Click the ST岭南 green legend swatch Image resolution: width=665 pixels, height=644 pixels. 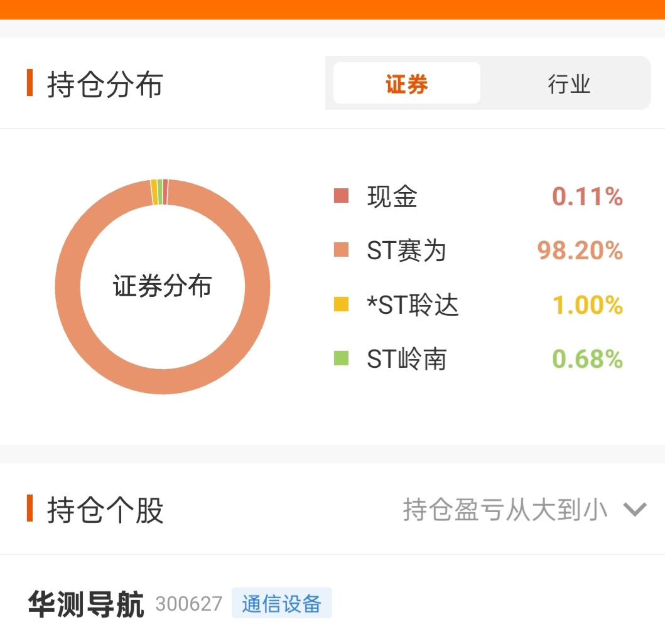(x=341, y=359)
